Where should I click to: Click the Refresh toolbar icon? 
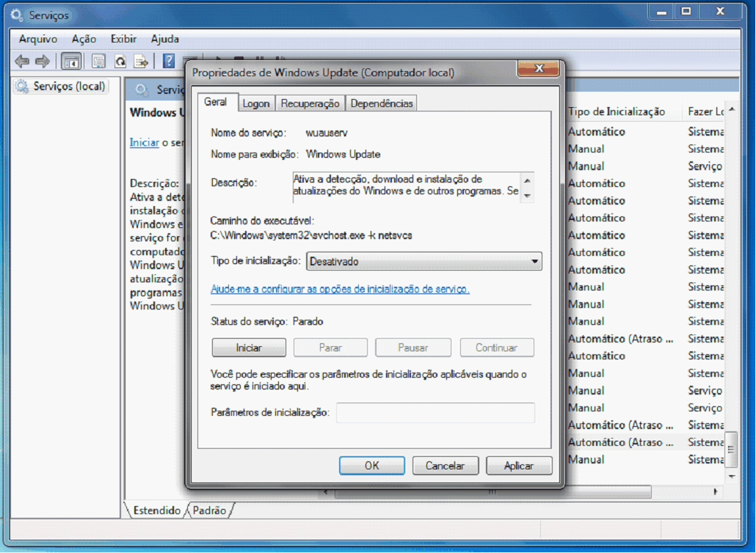[x=120, y=62]
